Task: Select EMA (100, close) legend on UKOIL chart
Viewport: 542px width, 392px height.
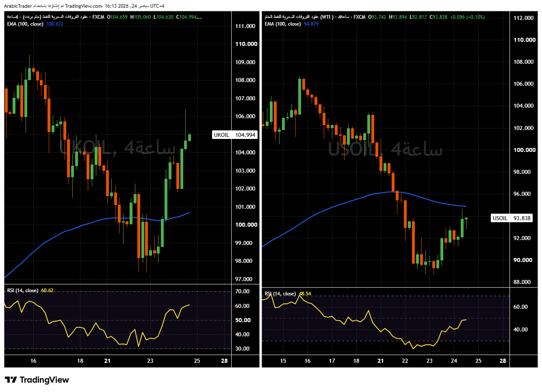Action: tap(25, 24)
